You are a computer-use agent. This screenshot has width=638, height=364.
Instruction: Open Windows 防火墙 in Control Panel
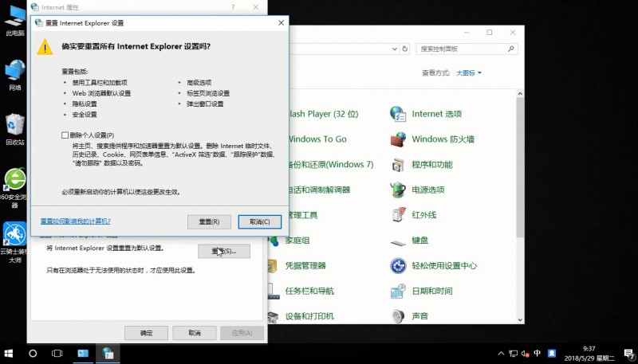[432, 139]
